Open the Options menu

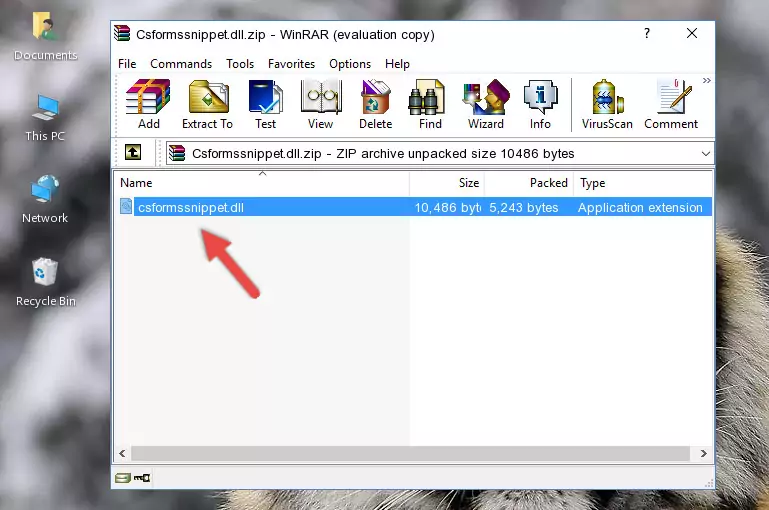[x=350, y=64]
